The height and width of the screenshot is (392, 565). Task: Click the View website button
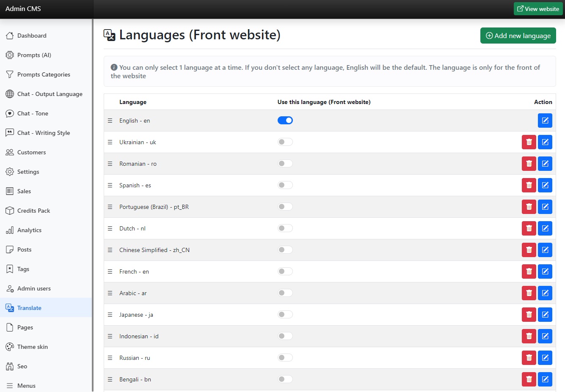[x=538, y=9]
